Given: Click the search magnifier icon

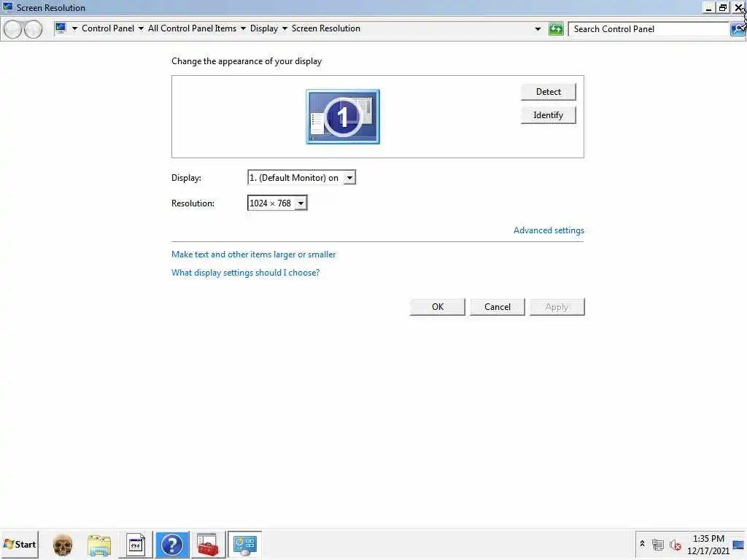Looking at the screenshot, I should [x=738, y=29].
